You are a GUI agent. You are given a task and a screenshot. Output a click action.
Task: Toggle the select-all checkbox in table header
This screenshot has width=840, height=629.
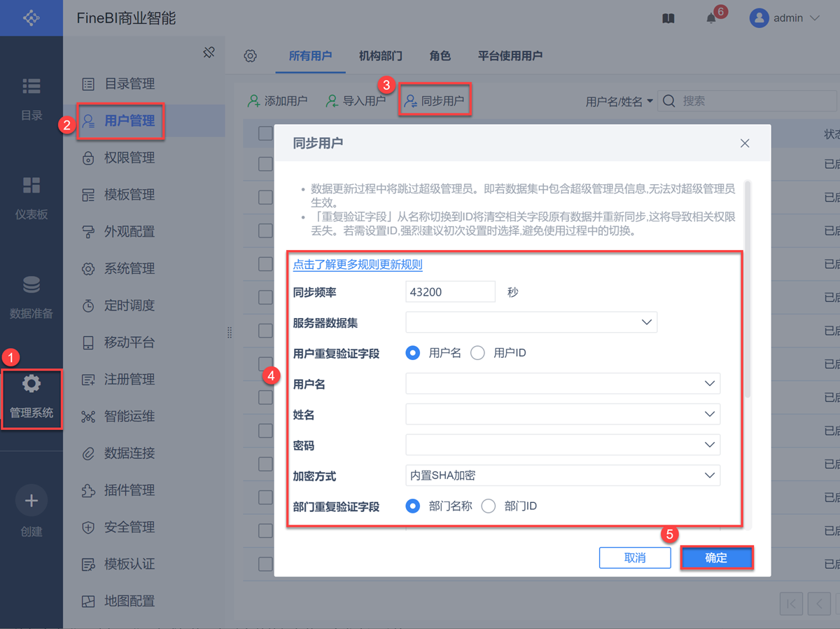coord(265,133)
